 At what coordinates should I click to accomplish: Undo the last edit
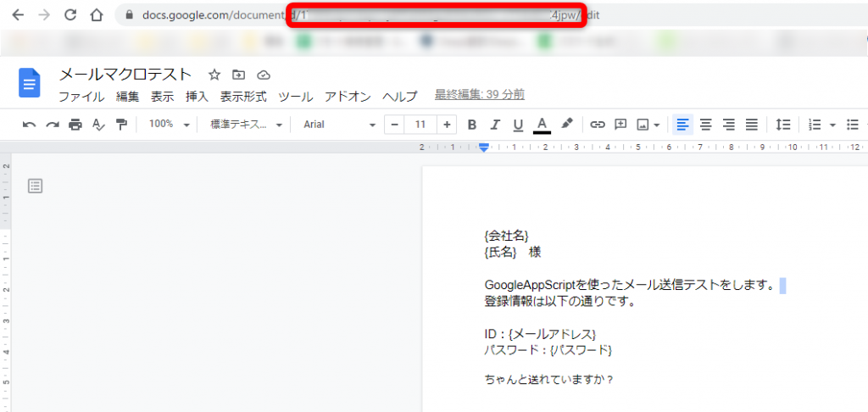[x=30, y=125]
